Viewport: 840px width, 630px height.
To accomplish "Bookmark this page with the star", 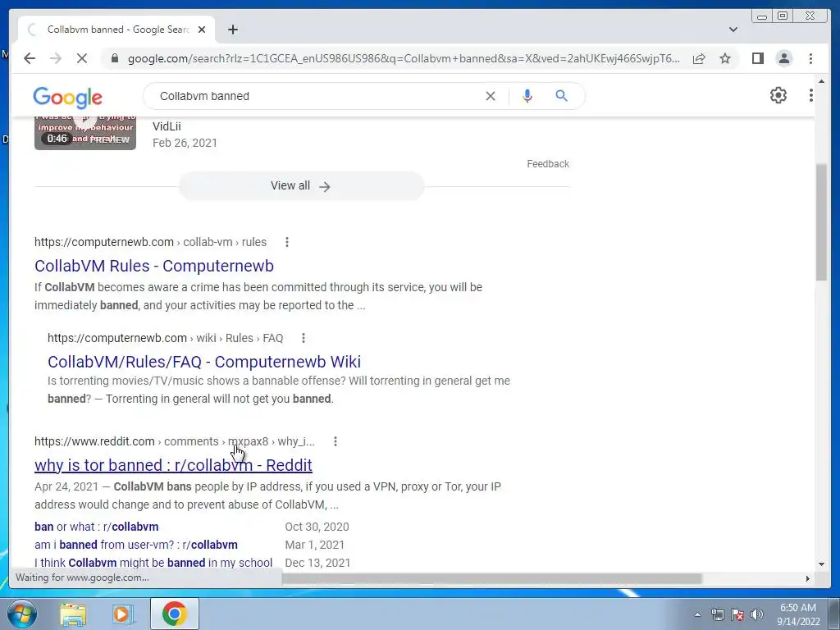I will click(x=725, y=58).
